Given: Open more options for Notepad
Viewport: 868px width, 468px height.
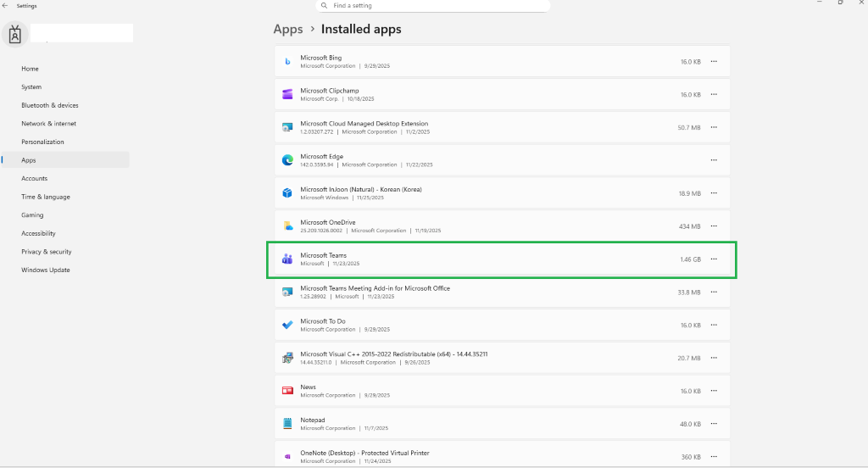Looking at the screenshot, I should click(714, 424).
